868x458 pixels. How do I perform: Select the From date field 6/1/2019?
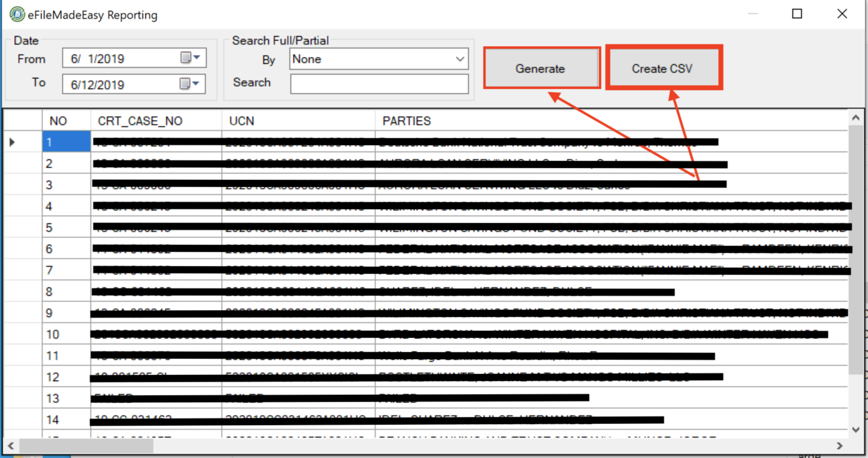point(134,58)
